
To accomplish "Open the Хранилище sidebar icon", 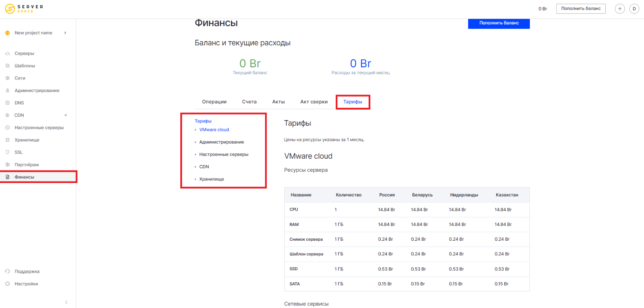I will pyautogui.click(x=8, y=140).
